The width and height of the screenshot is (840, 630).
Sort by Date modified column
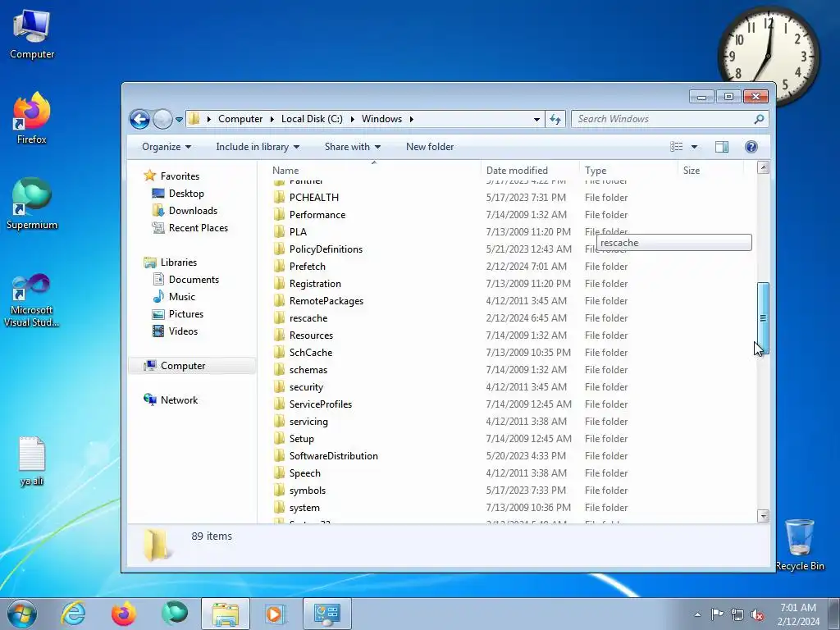click(530, 171)
